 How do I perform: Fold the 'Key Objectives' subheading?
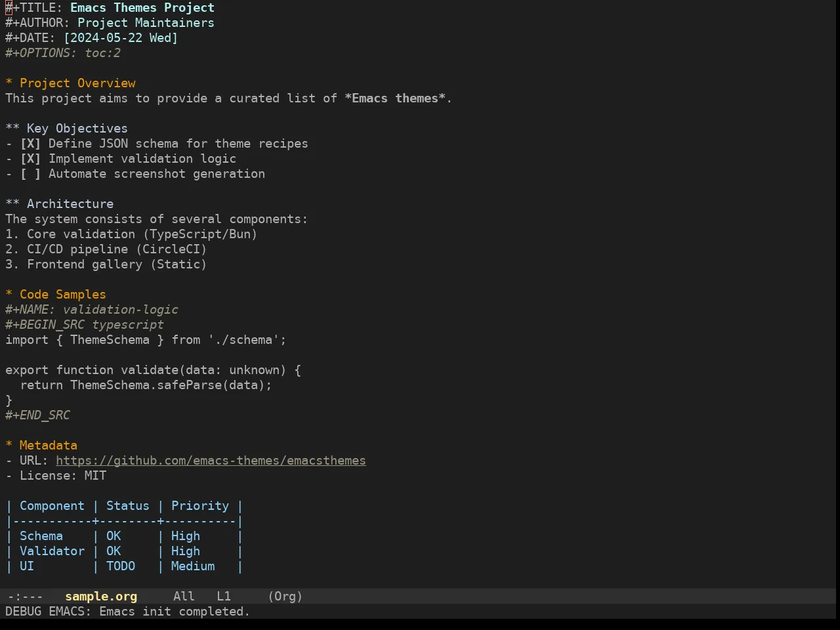(66, 129)
